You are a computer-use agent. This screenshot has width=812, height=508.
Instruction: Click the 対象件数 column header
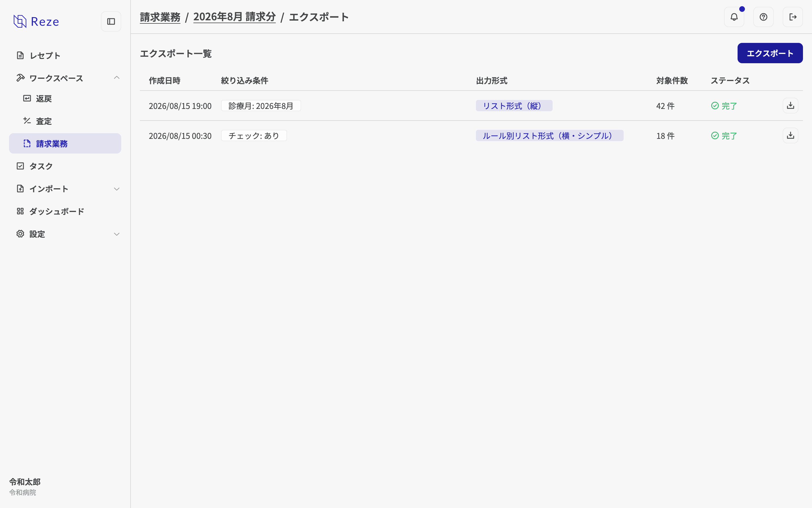[672, 81]
